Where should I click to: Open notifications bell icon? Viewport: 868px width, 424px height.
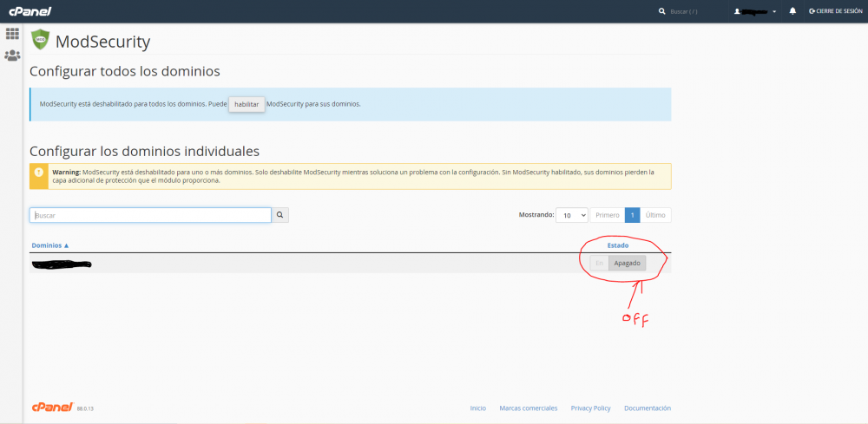792,11
